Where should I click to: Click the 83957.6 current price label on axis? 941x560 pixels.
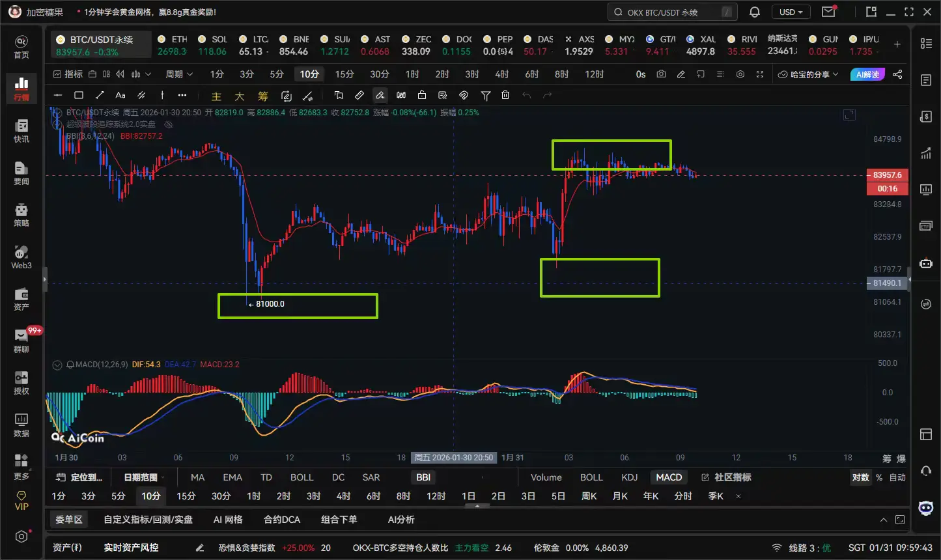tap(888, 175)
